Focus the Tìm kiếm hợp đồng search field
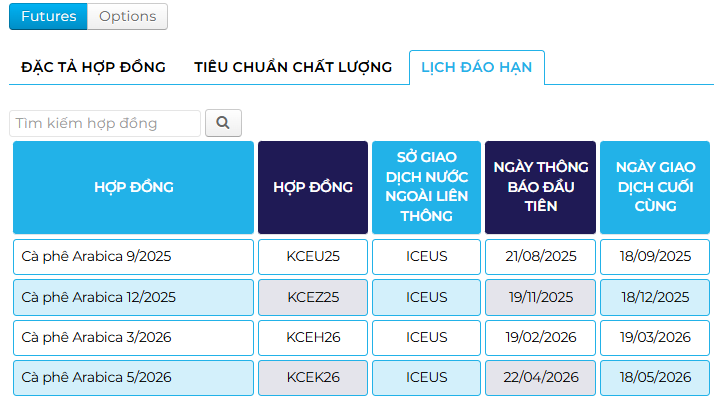This screenshot has height=406, width=725. (105, 123)
